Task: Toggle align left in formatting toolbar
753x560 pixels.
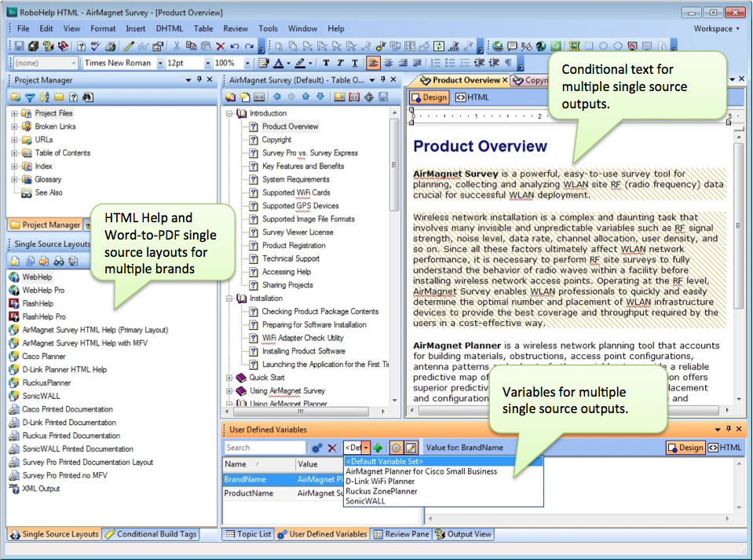Action: (x=373, y=63)
